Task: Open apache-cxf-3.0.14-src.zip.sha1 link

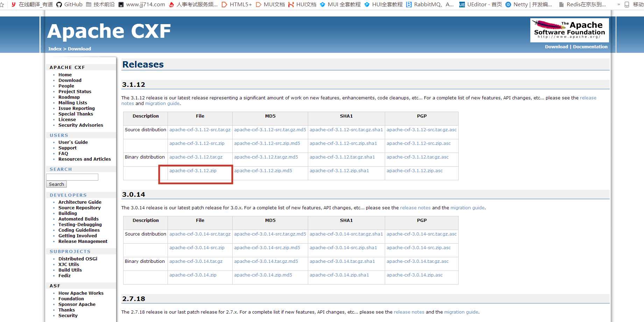Action: pyautogui.click(x=343, y=247)
